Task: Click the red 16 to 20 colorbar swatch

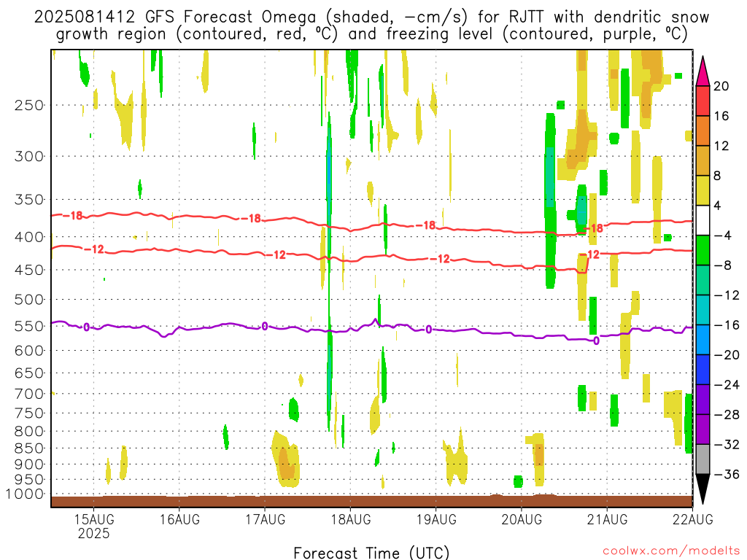Action: [x=703, y=101]
